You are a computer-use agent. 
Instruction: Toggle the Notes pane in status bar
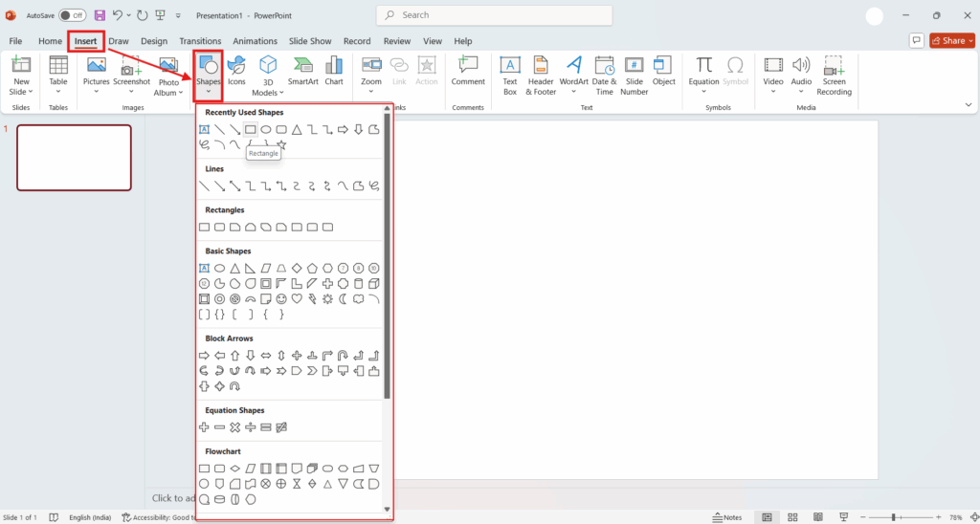point(726,517)
